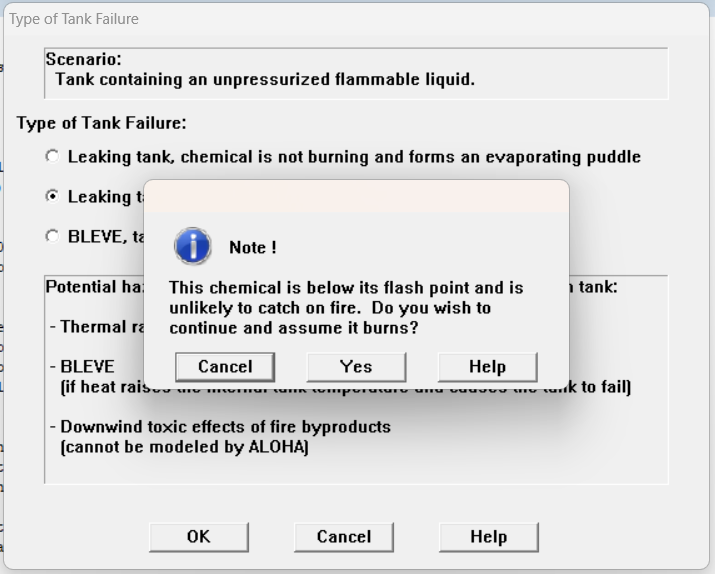The image size is (715, 574).
Task: Click the flash point warning message text
Action: pos(345,308)
